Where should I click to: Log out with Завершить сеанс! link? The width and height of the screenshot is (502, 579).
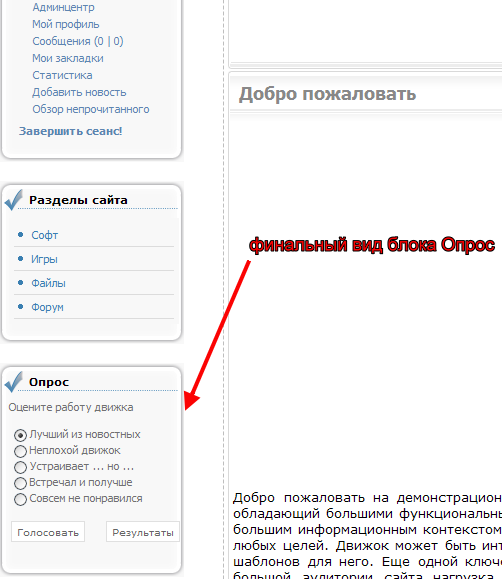[71, 131]
